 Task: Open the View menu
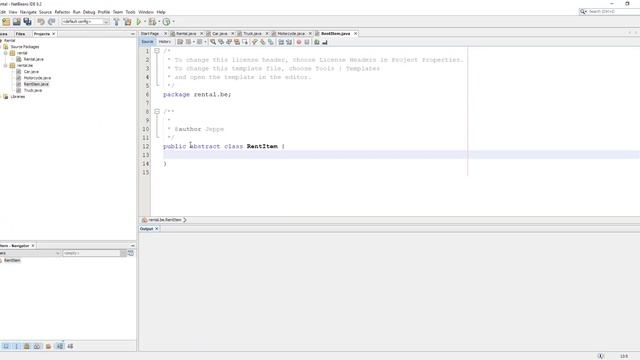(x=13, y=12)
